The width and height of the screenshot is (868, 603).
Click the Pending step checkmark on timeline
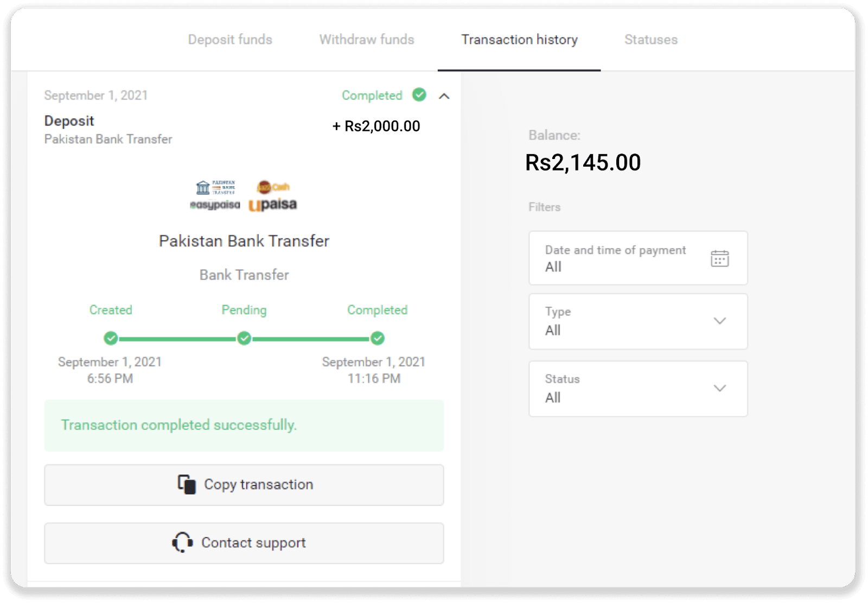click(x=244, y=338)
